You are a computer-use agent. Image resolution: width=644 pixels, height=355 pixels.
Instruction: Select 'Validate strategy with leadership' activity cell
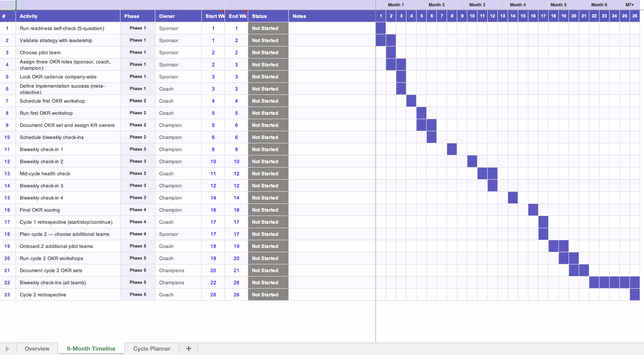pos(68,40)
